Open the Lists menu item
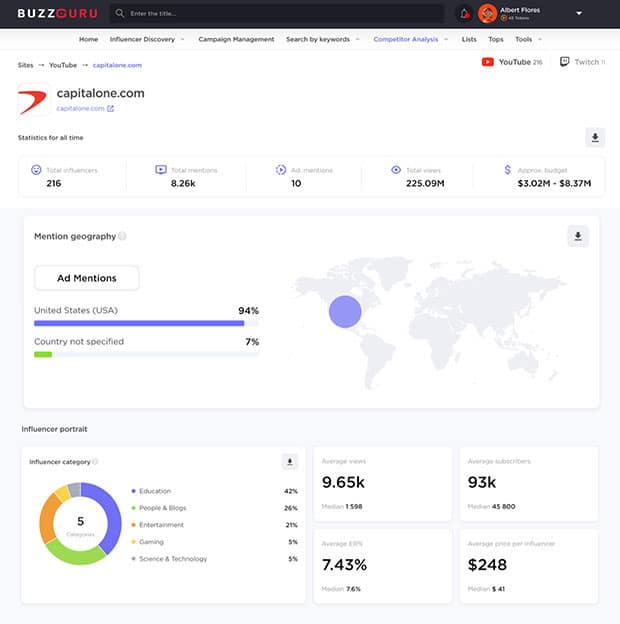The image size is (620, 624). tap(469, 39)
